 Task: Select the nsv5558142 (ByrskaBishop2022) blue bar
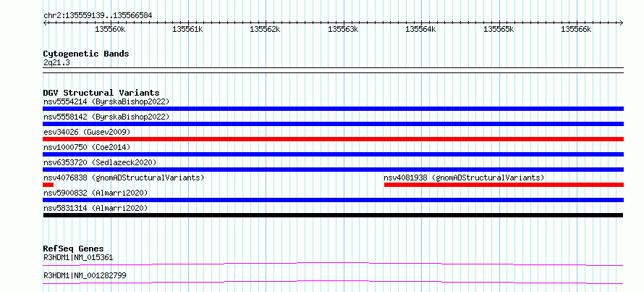click(333, 124)
